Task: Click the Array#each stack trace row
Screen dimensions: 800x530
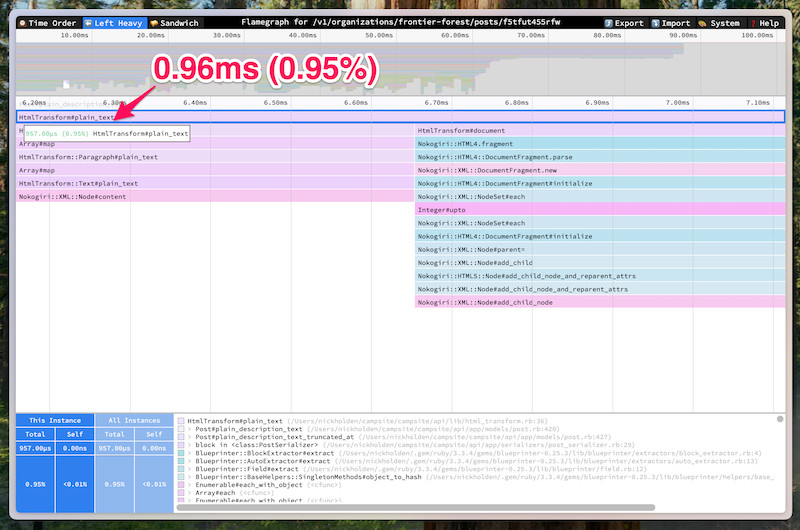Action: point(225,493)
